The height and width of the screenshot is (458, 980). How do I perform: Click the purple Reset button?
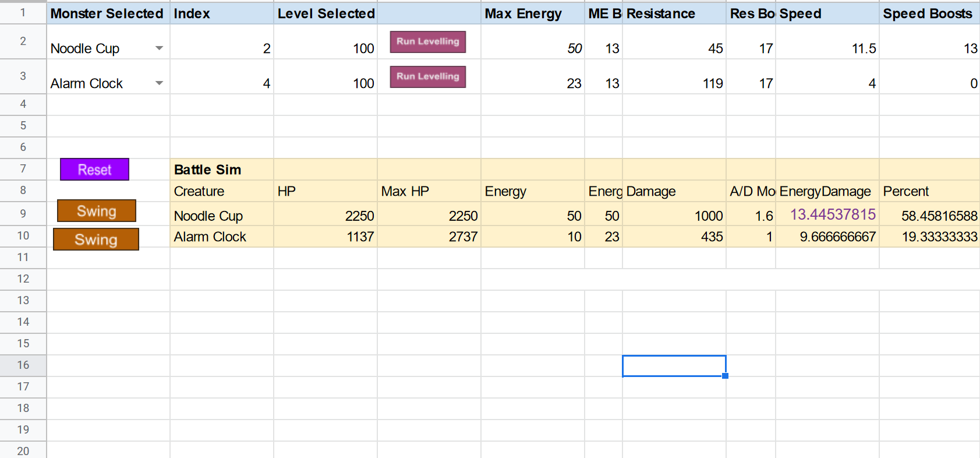[x=94, y=170]
